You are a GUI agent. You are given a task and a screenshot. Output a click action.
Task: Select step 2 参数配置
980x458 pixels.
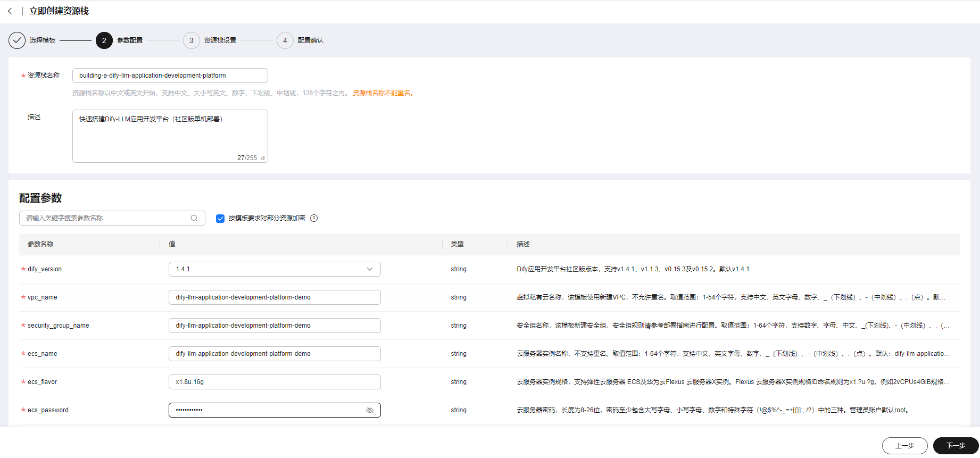click(x=119, y=40)
